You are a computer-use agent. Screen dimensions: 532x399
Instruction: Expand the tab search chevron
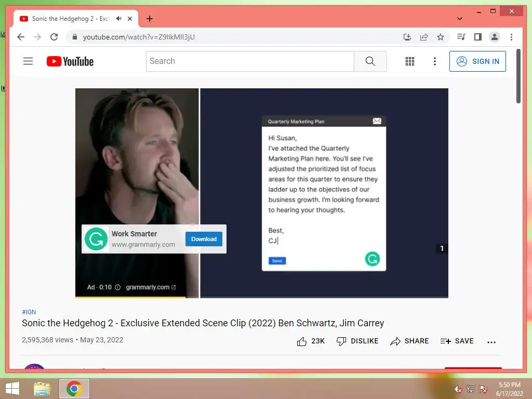coord(460,19)
